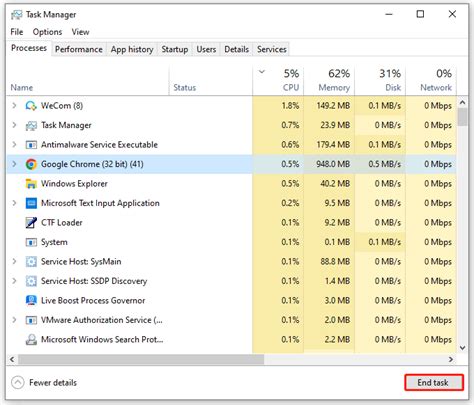Open the View menu
The height and width of the screenshot is (405, 474).
tap(80, 32)
